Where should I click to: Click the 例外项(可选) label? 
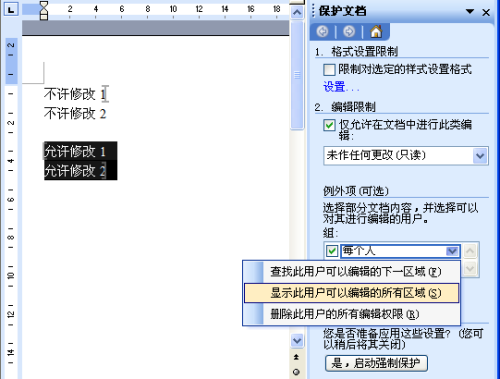pos(356,191)
